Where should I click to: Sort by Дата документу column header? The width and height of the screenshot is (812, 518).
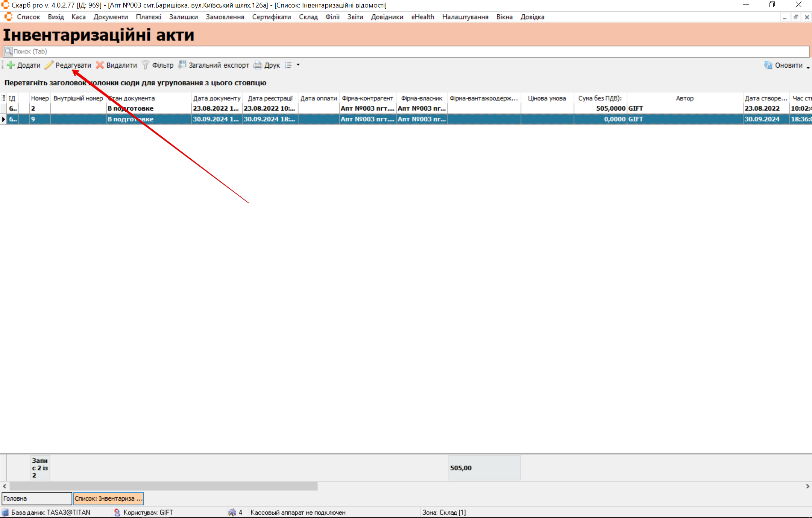tap(217, 98)
